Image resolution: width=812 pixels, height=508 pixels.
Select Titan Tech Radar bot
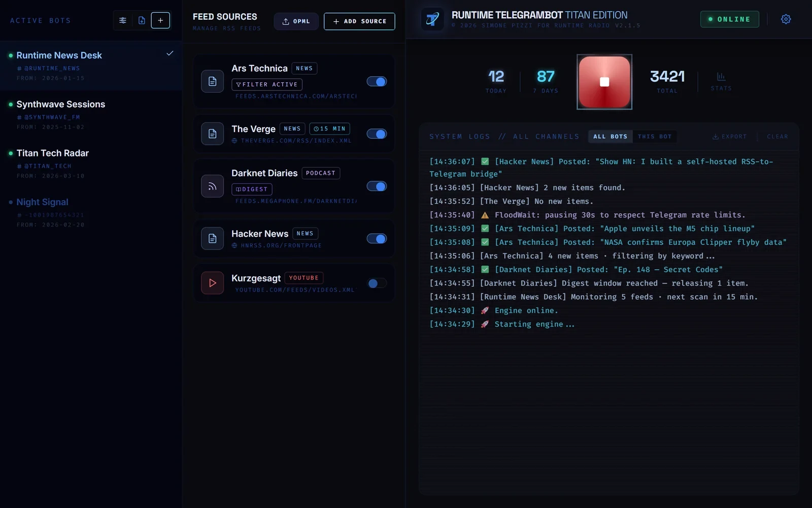coord(91,164)
